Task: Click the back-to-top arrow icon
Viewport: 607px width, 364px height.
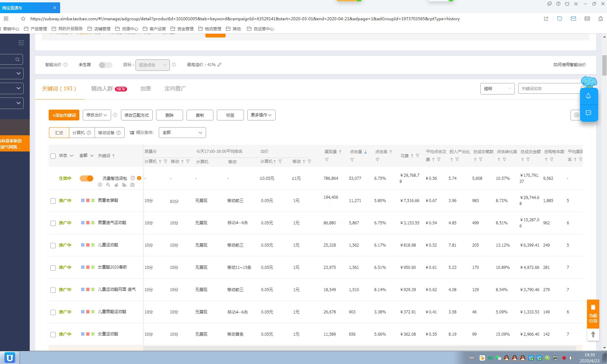Action: click(593, 334)
